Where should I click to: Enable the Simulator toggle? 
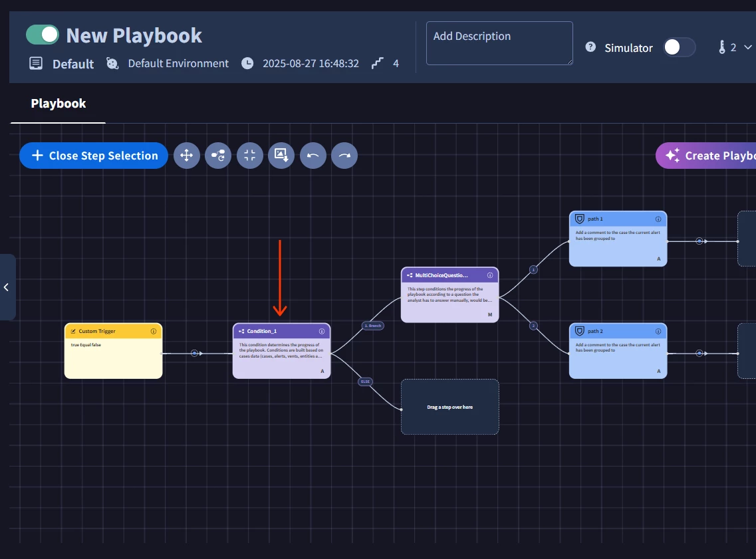click(679, 47)
